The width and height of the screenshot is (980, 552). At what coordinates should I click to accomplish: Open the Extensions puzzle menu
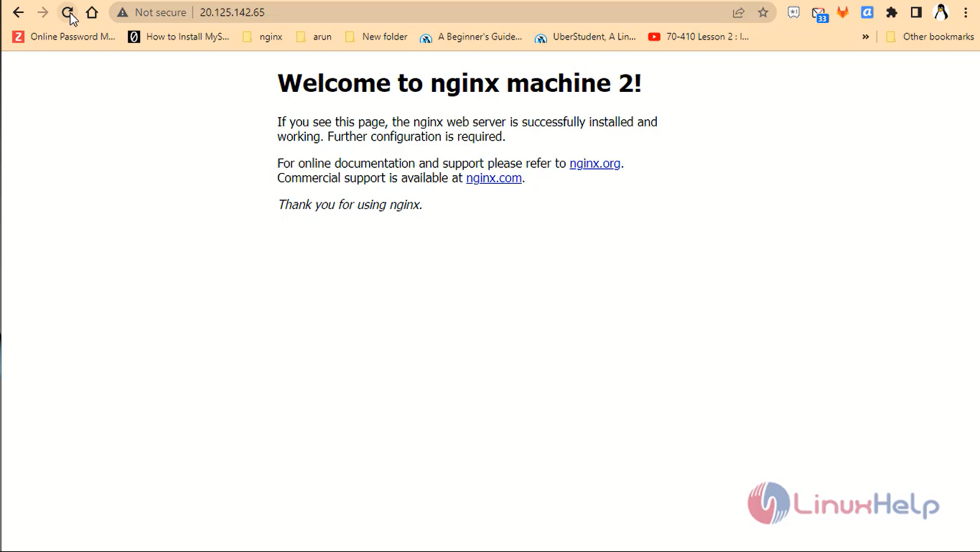point(892,12)
